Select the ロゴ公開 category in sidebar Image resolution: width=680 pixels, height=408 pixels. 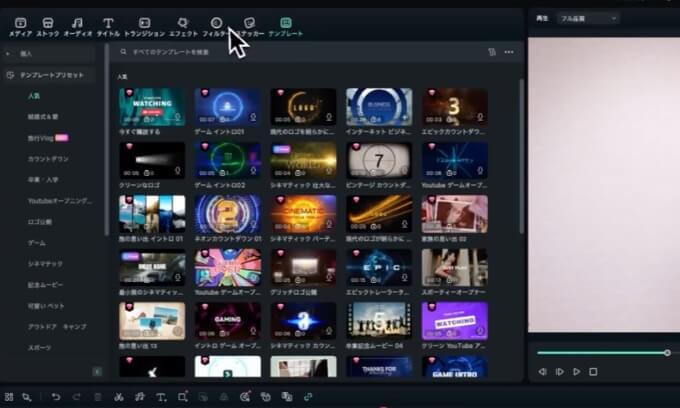pos(40,222)
